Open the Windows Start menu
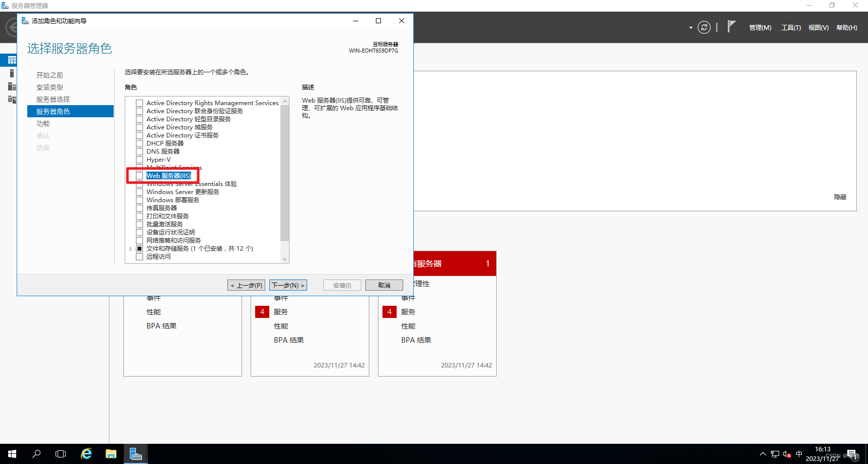This screenshot has width=868, height=464. pos(12,454)
